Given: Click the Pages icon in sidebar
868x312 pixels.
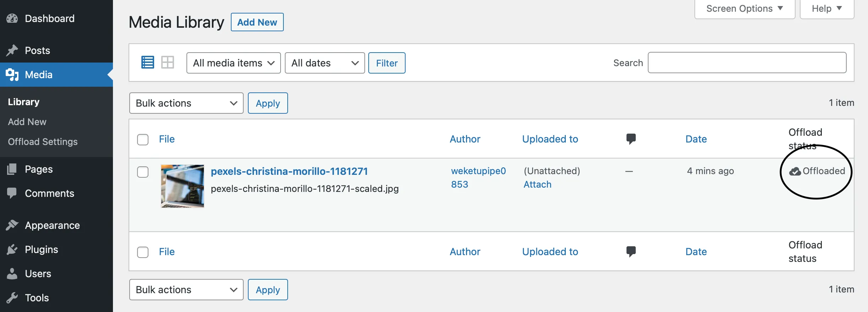Looking at the screenshot, I should 12,169.
